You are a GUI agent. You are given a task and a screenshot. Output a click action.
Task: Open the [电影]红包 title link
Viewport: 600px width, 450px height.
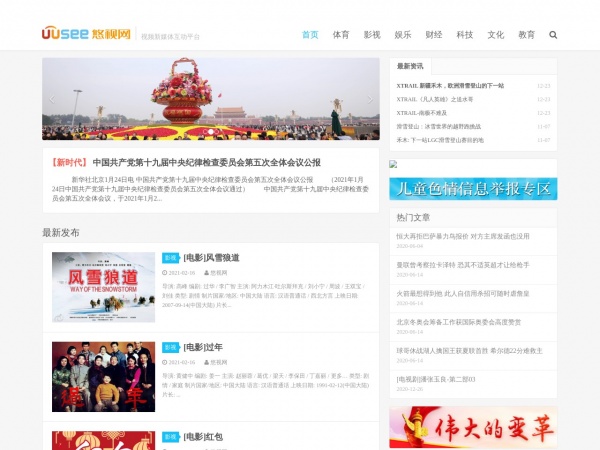pyautogui.click(x=203, y=437)
